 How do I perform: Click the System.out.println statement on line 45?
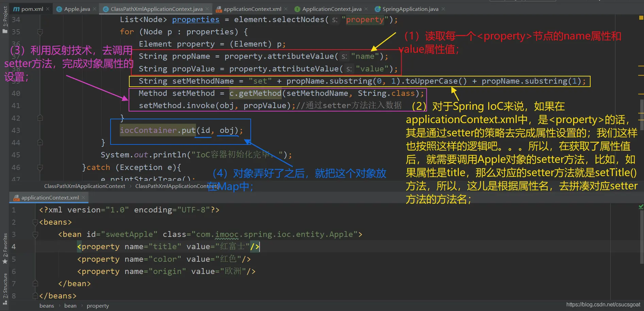point(196,155)
